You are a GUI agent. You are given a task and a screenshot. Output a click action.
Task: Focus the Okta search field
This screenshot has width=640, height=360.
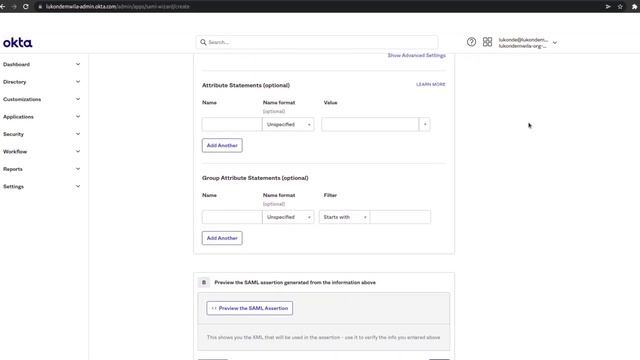317,42
